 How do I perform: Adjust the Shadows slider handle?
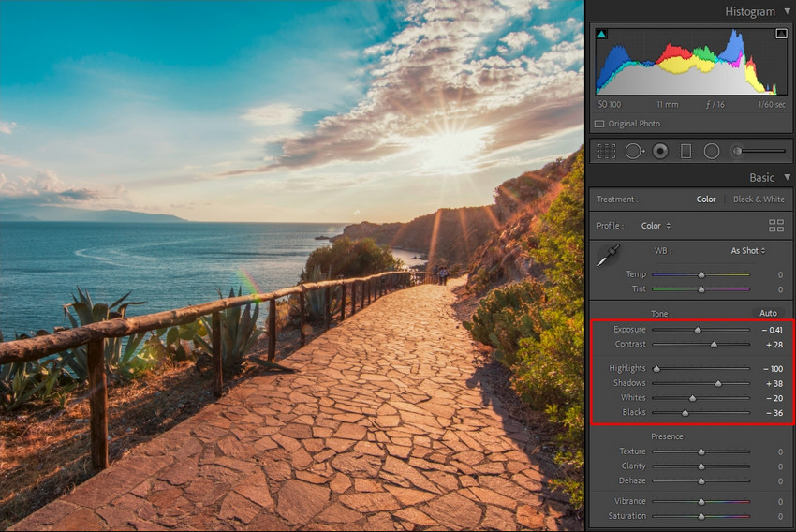click(718, 384)
